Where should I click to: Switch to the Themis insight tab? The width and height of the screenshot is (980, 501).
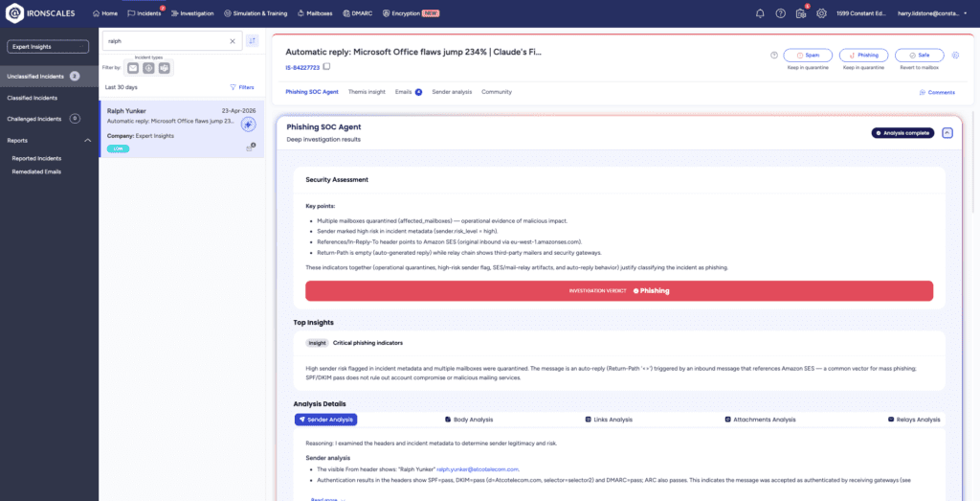pos(367,92)
